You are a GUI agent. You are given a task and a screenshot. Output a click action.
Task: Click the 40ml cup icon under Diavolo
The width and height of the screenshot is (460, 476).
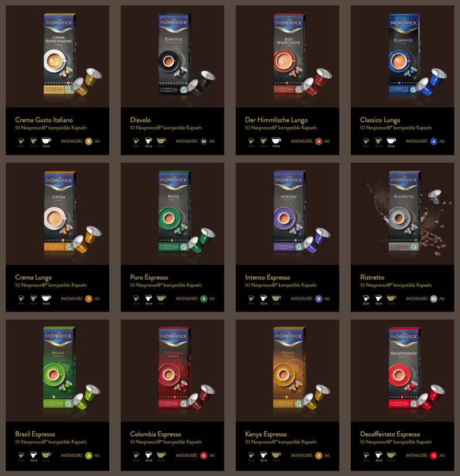click(x=148, y=140)
